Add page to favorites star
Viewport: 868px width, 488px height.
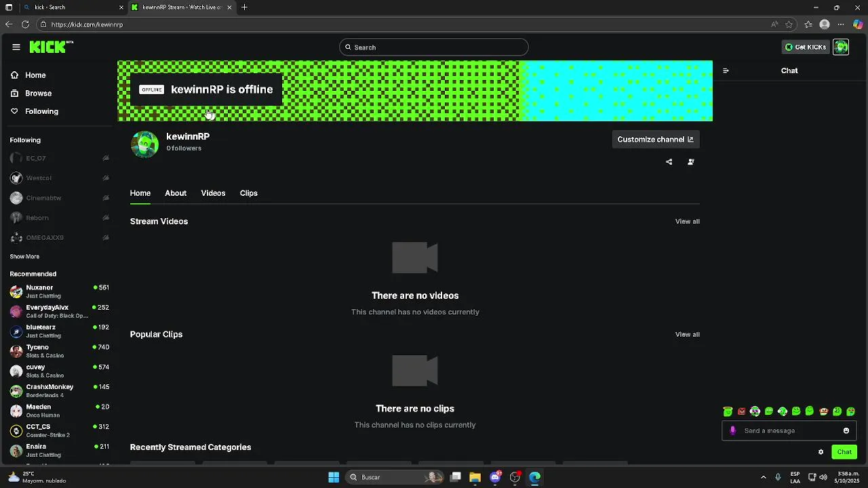pos(789,24)
